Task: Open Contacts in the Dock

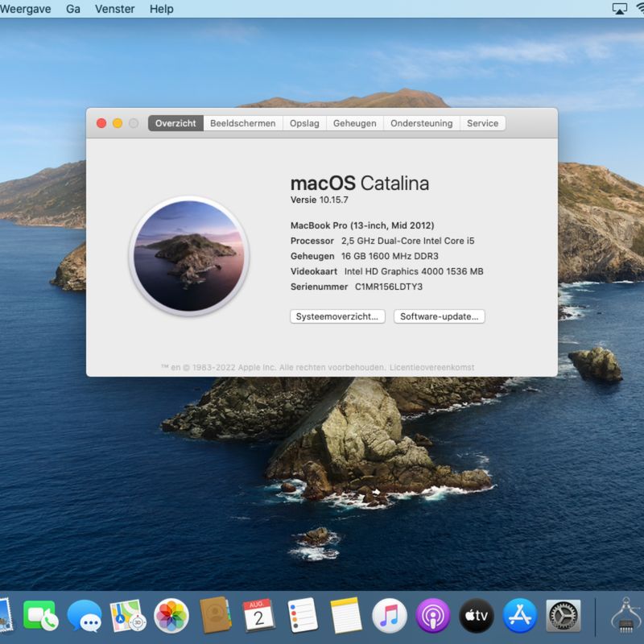Action: tap(215, 615)
